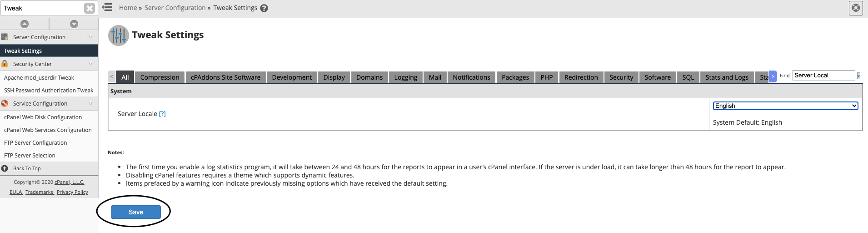Open FTP Server Configuration in sidebar
The height and width of the screenshot is (233, 868).
pyautogui.click(x=35, y=142)
